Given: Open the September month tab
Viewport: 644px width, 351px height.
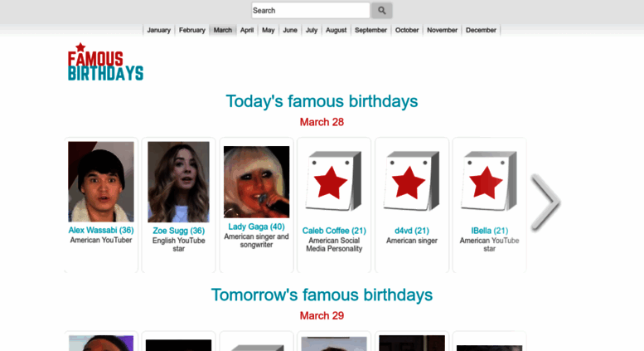Looking at the screenshot, I should click(x=370, y=30).
